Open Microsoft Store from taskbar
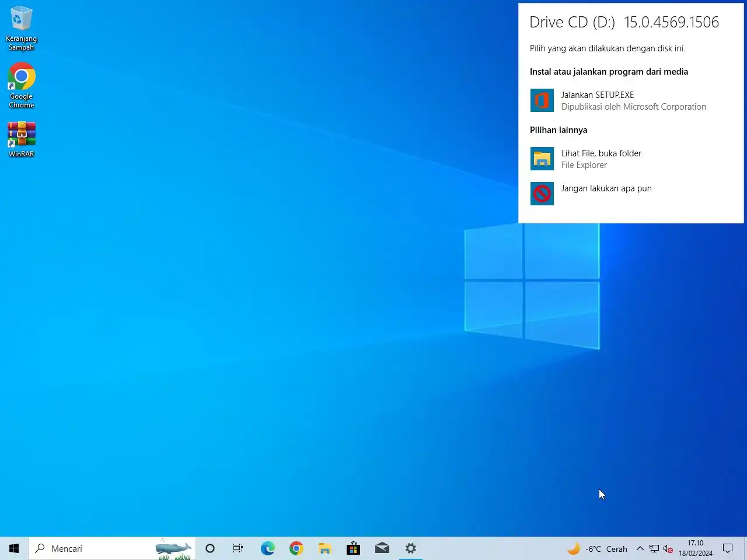The width and height of the screenshot is (747, 560). coord(353,548)
